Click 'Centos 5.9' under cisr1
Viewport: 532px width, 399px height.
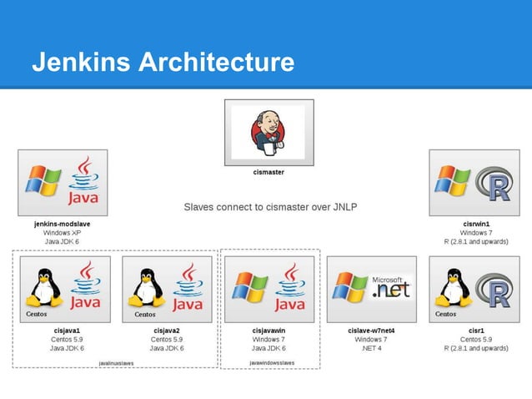click(476, 340)
